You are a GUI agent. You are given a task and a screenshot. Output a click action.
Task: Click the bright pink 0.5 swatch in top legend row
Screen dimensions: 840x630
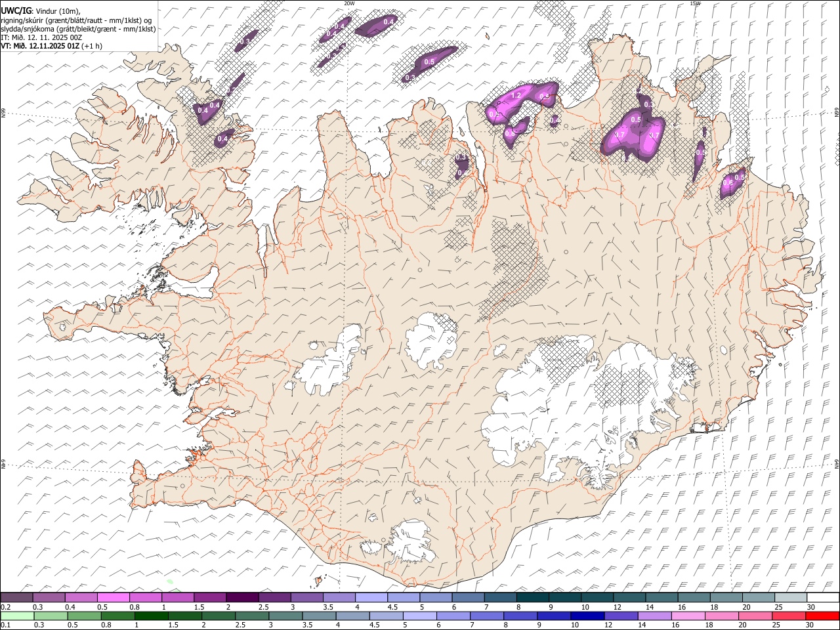113,598
